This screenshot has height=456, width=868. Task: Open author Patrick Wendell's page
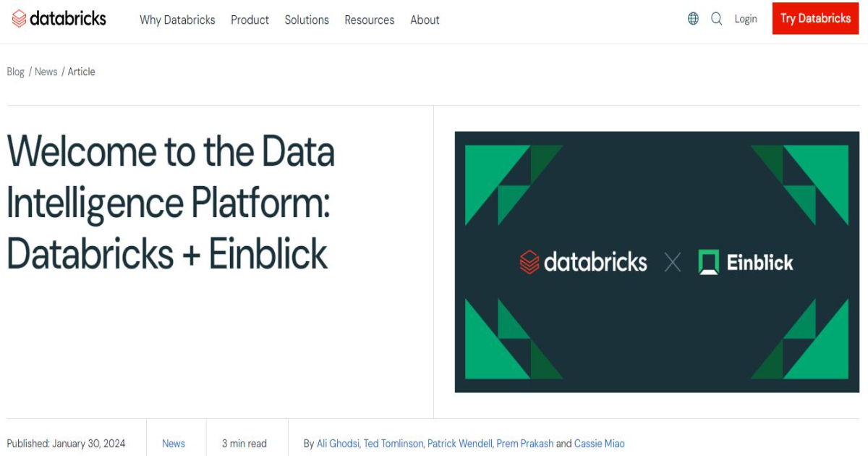tap(459, 444)
